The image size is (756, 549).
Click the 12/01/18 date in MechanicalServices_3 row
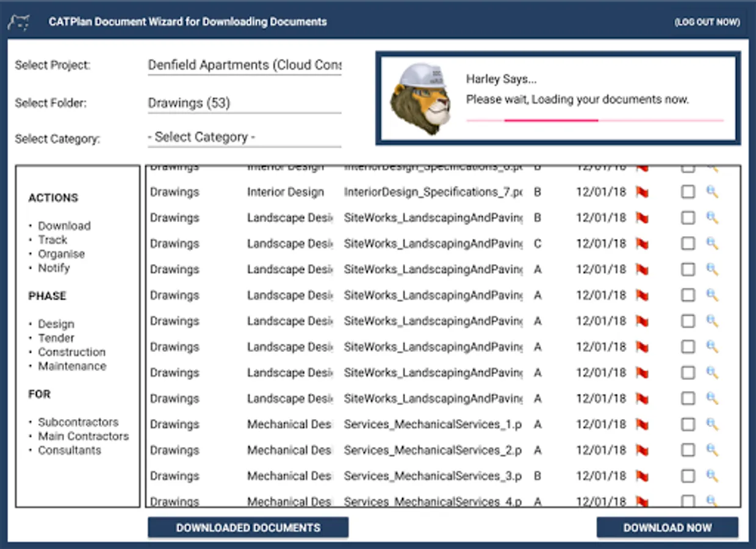[601, 476]
